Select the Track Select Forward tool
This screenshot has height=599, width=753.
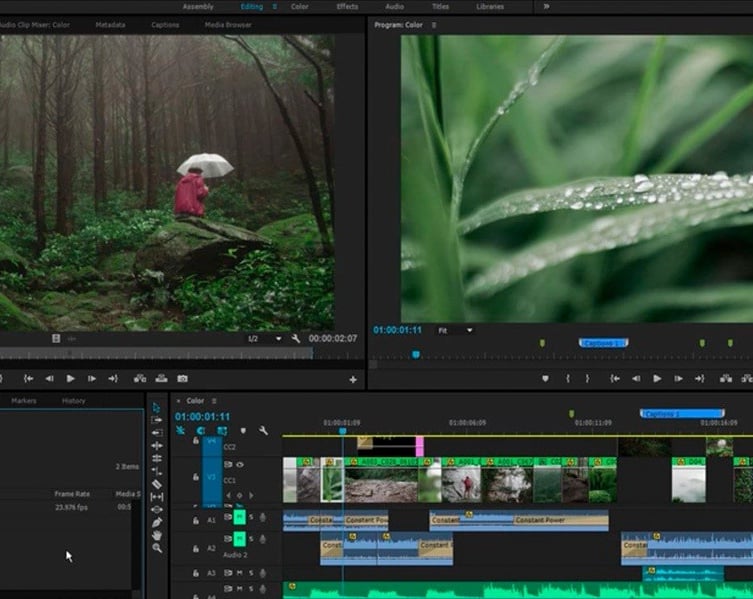(157, 420)
